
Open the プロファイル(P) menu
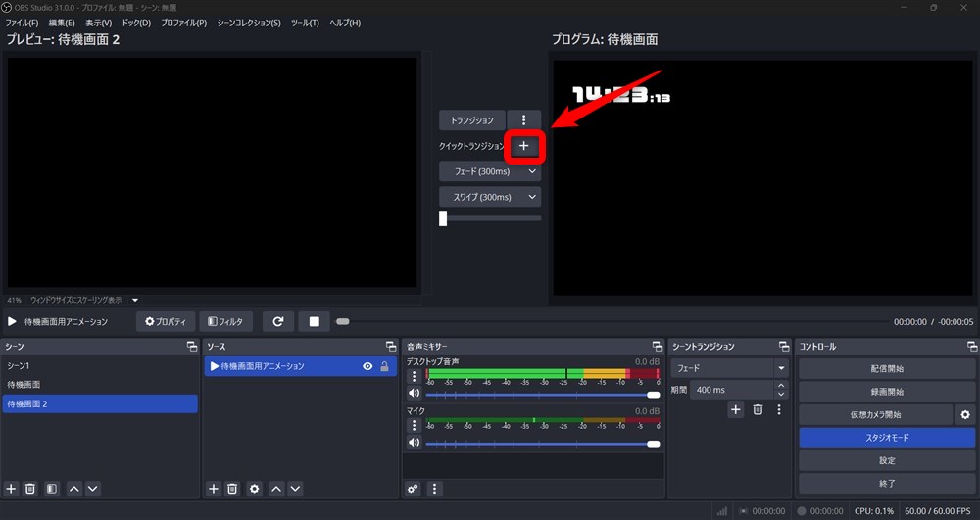click(184, 23)
